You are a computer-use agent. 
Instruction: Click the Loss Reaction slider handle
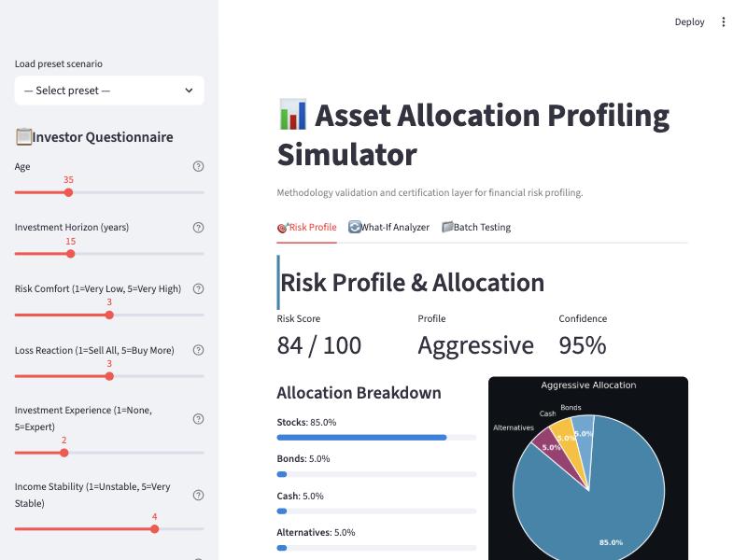109,376
